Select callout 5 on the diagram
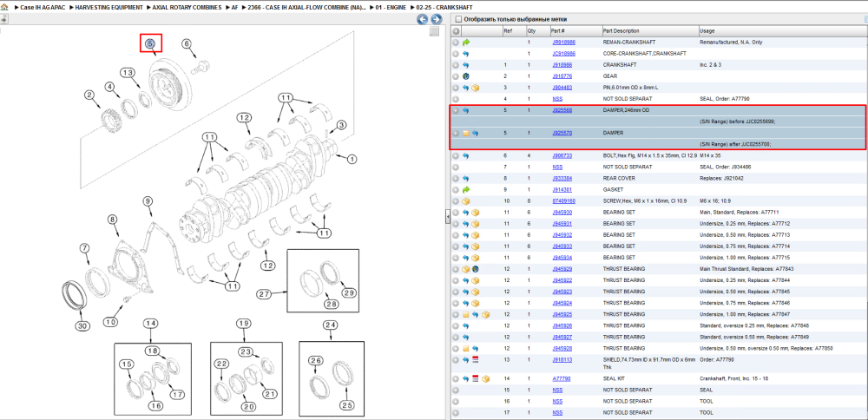Screen dimensions: 868x420 click(x=150, y=43)
